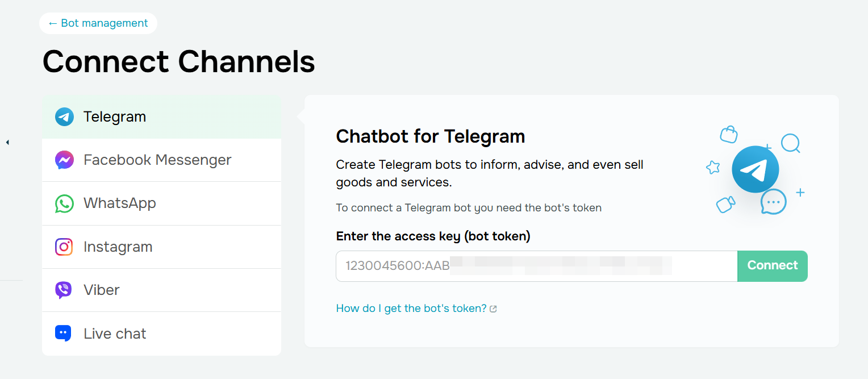Return to Bot management

click(98, 23)
